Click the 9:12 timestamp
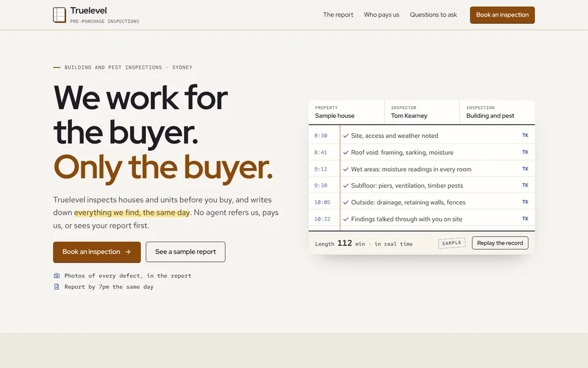Image resolution: width=588 pixels, height=368 pixels. tap(320, 169)
